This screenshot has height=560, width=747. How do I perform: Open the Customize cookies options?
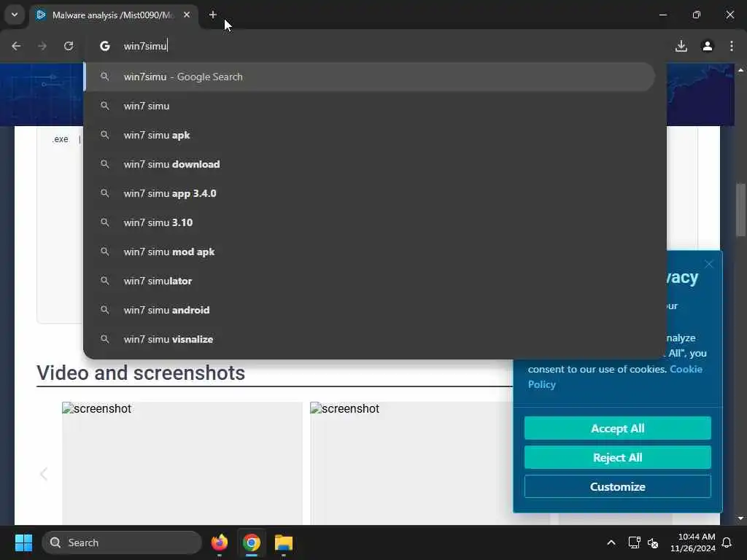[x=617, y=486]
